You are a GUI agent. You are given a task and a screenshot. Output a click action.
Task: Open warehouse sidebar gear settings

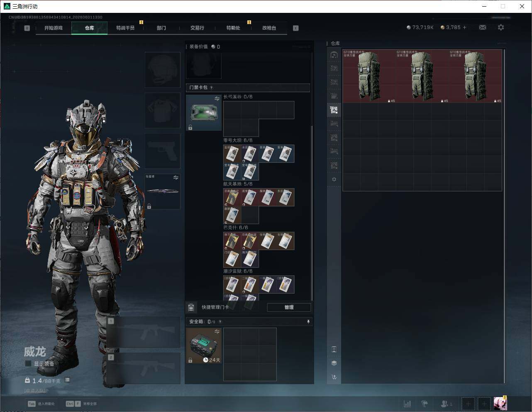(334, 179)
